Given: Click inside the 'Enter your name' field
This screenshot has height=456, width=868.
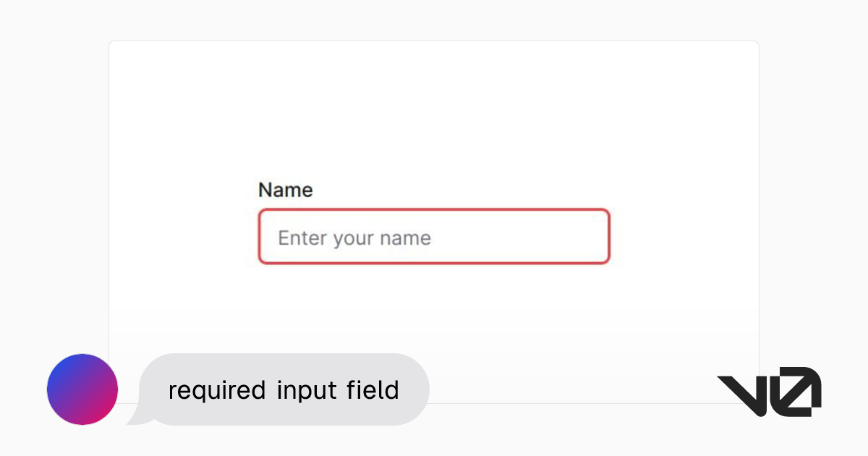Looking at the screenshot, I should pos(433,237).
